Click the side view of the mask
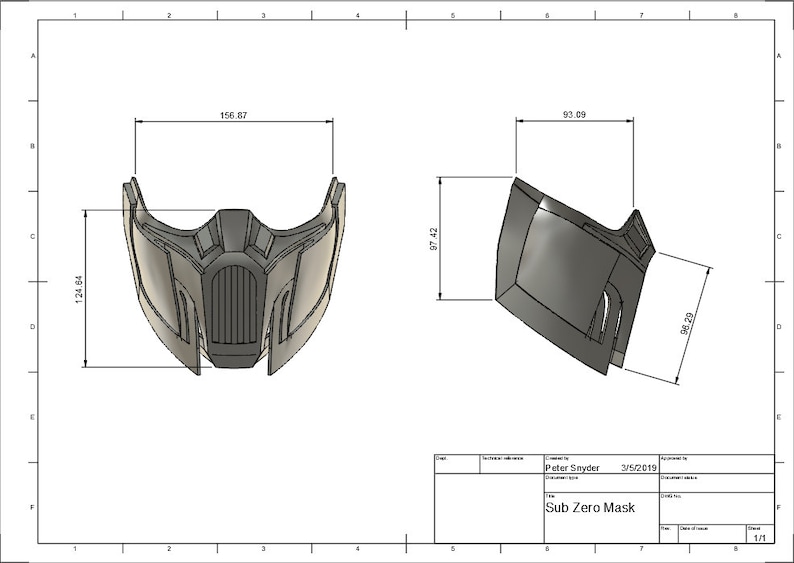 click(x=575, y=276)
